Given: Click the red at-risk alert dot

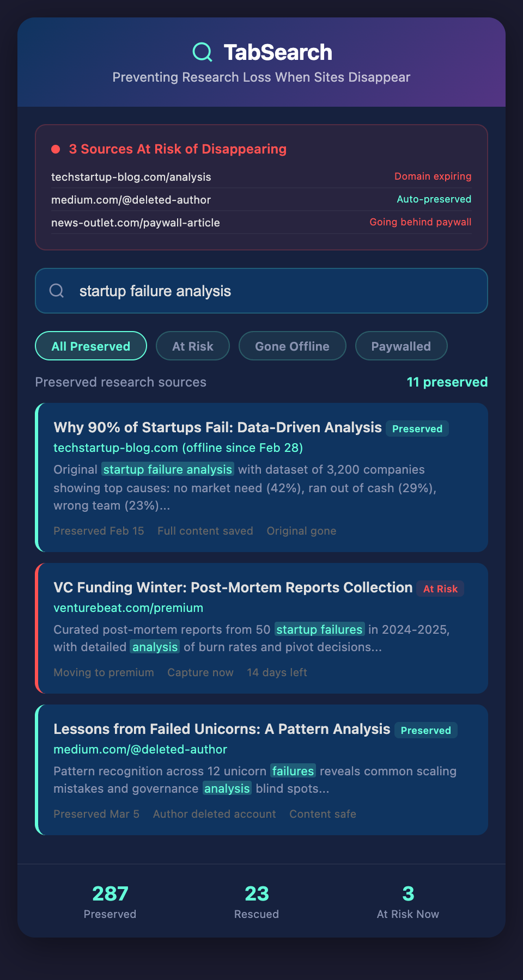Looking at the screenshot, I should point(56,149).
